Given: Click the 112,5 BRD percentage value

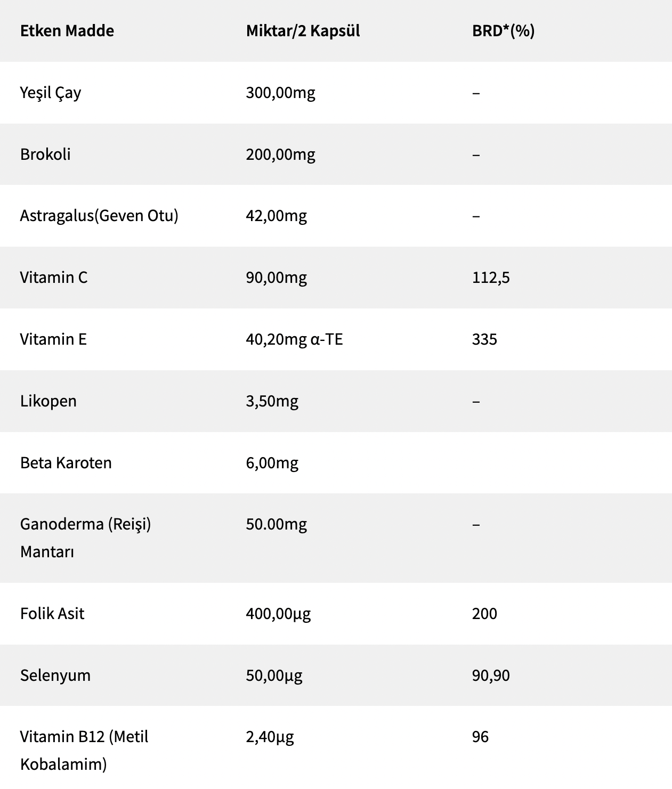Looking at the screenshot, I should coord(491,278).
